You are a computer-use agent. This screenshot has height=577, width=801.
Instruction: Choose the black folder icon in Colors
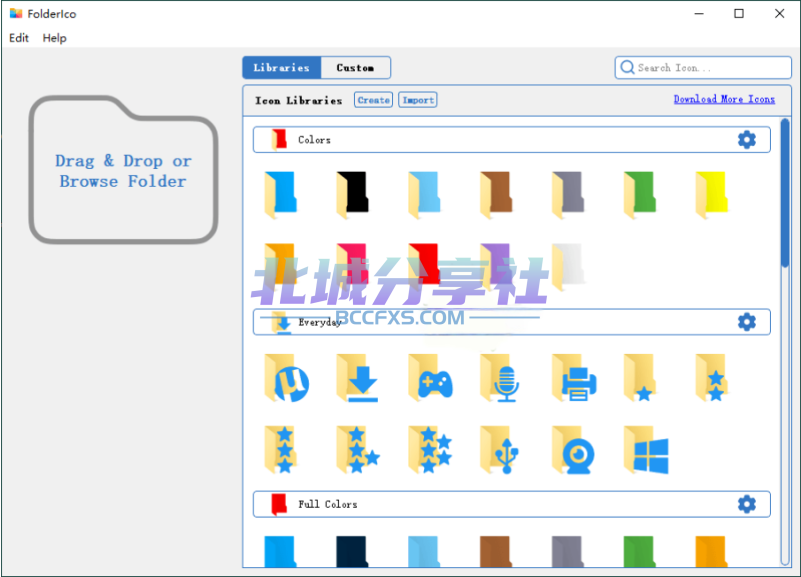tap(352, 194)
